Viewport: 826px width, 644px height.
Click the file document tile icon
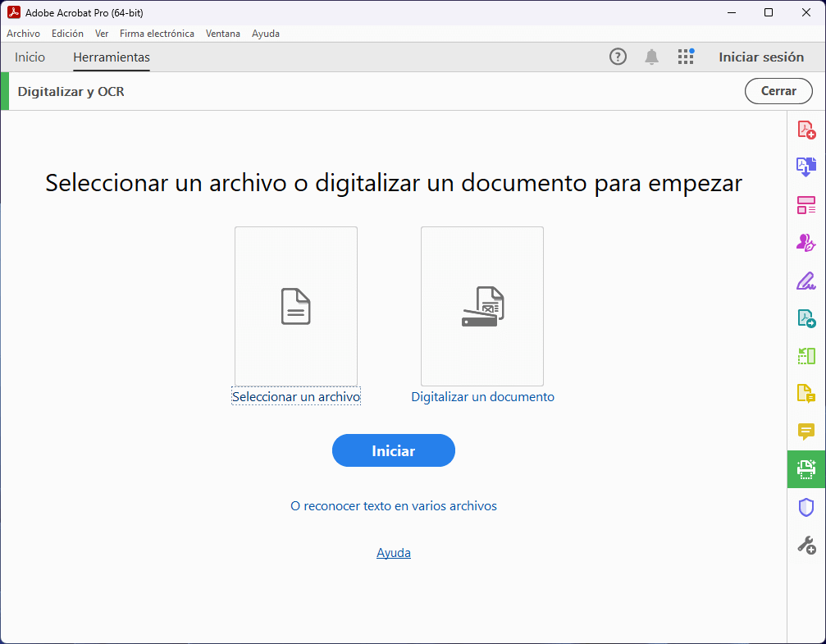pos(295,306)
